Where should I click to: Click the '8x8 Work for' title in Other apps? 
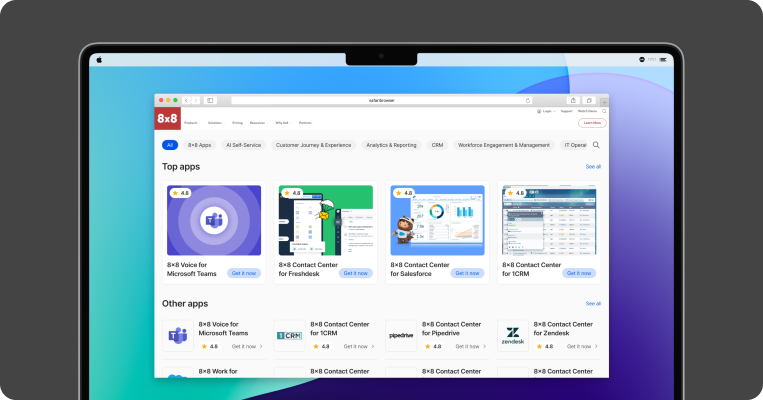pyautogui.click(x=218, y=371)
